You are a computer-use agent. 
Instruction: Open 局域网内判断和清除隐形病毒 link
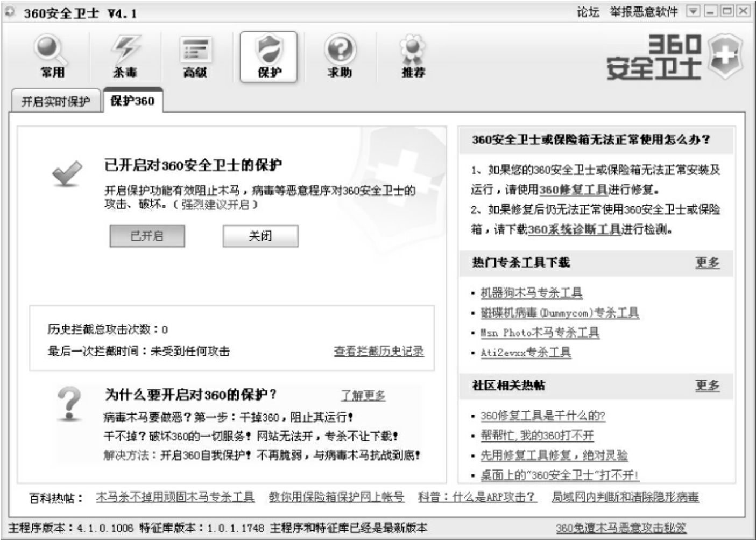click(x=625, y=497)
